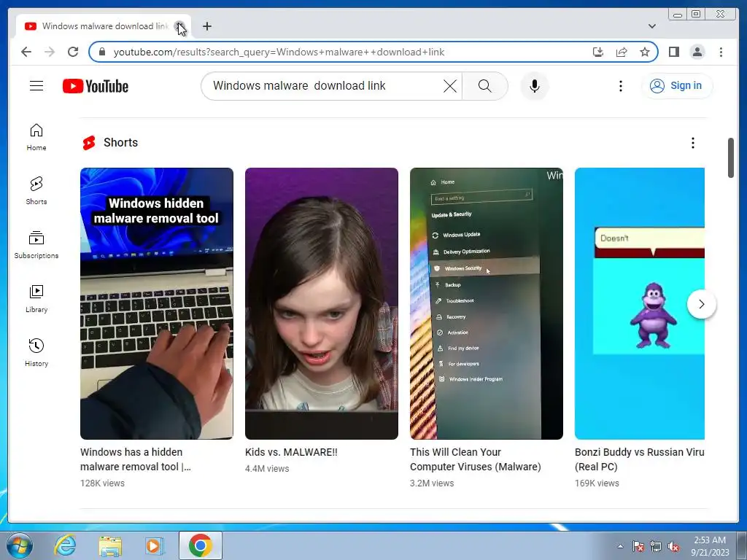The width and height of the screenshot is (747, 560).
Task: Close the 'Windows malware download link' tab
Action: [179, 26]
